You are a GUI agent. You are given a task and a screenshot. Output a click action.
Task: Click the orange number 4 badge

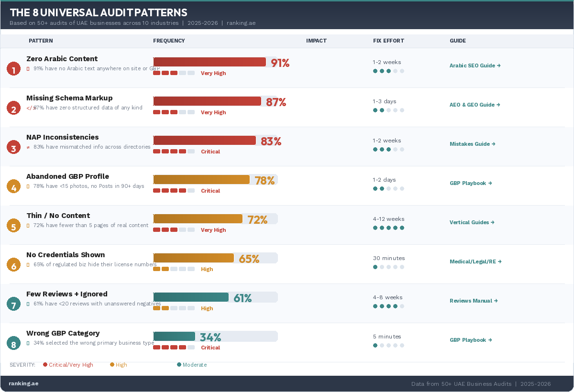[x=13, y=187]
